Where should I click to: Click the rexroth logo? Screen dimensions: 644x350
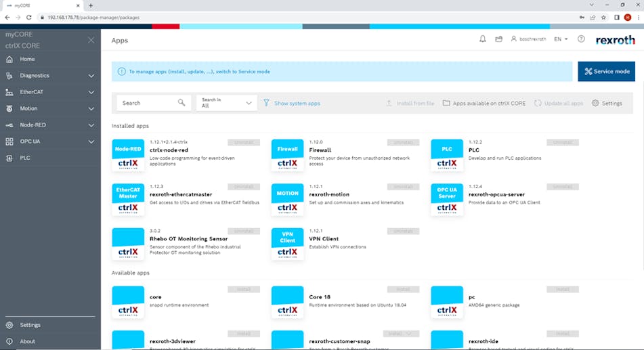click(x=616, y=40)
